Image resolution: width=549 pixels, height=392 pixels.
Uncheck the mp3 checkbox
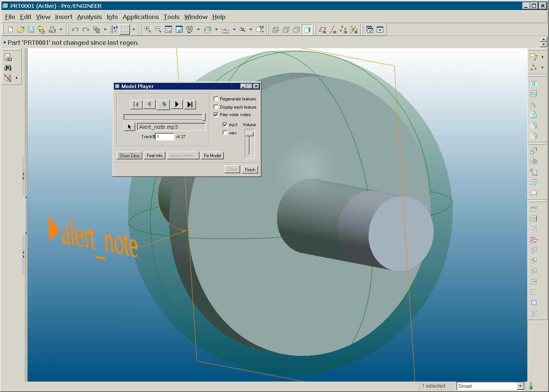tap(225, 125)
